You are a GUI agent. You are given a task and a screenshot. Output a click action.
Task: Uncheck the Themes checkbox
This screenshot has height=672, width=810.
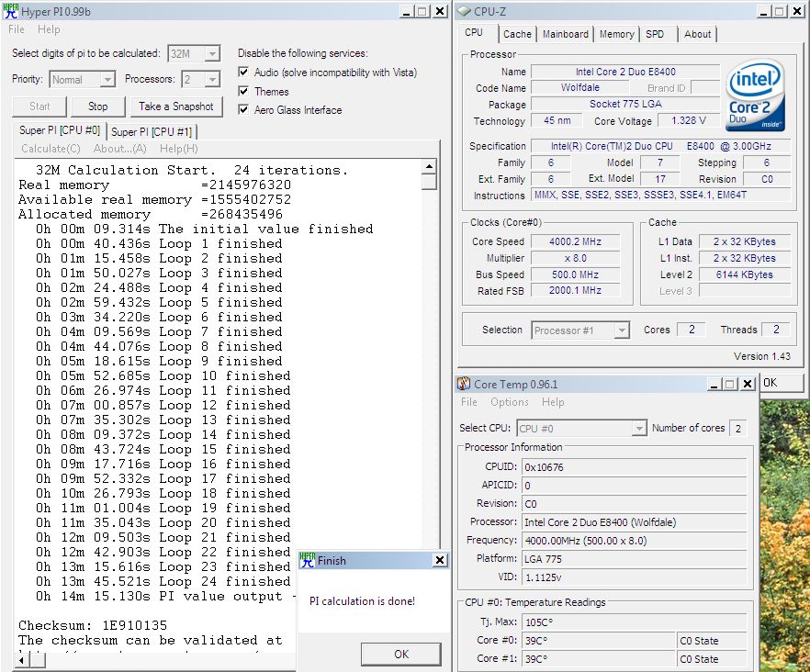tap(243, 91)
